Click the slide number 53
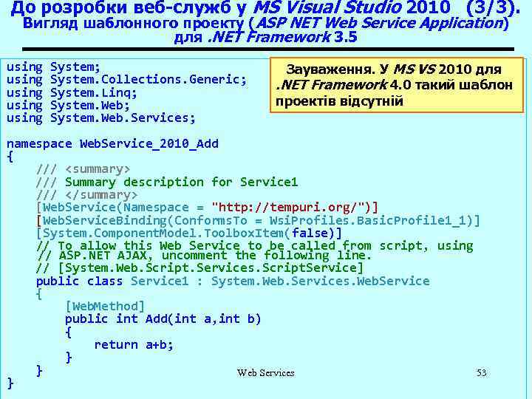Viewport: 532px width, 399px height. pyautogui.click(x=482, y=373)
